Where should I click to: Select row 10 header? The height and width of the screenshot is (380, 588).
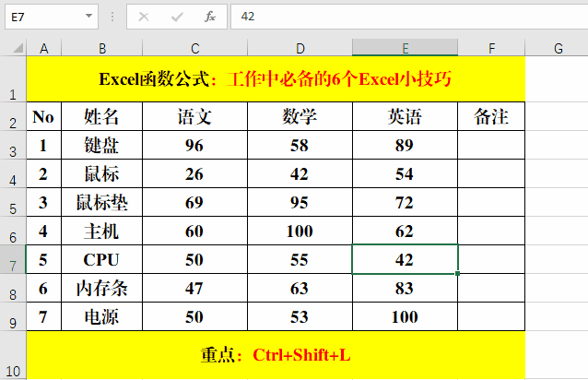click(x=13, y=355)
